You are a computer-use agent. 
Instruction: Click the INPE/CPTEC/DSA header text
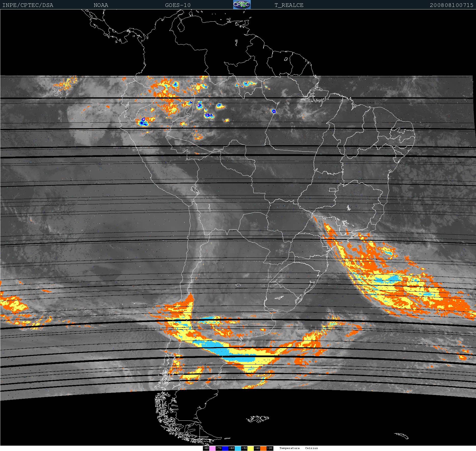[x=28, y=5]
